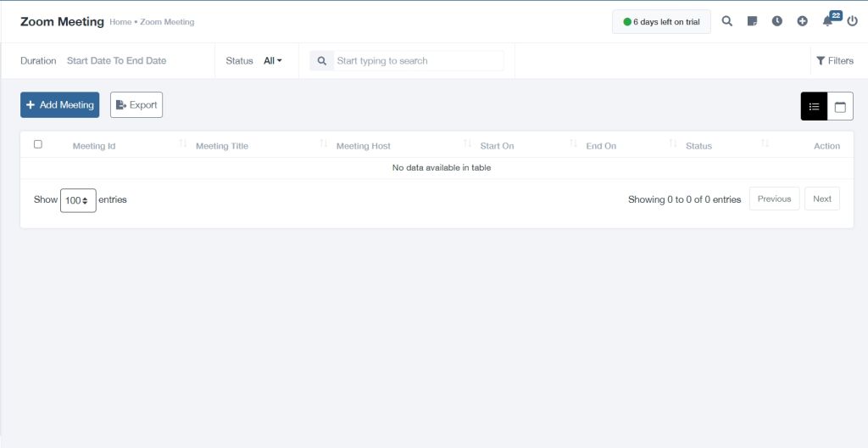868x448 pixels.
Task: Click the Zoom Meeting page title
Action: pos(62,21)
